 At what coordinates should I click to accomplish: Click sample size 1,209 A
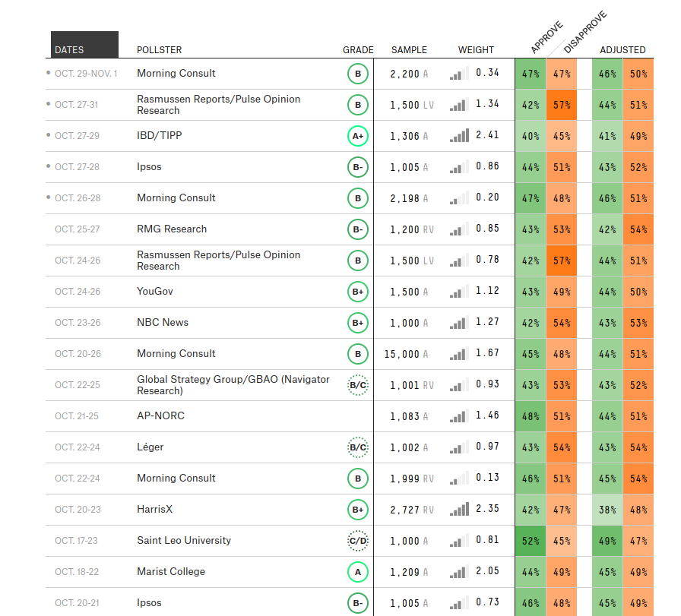tap(409, 572)
